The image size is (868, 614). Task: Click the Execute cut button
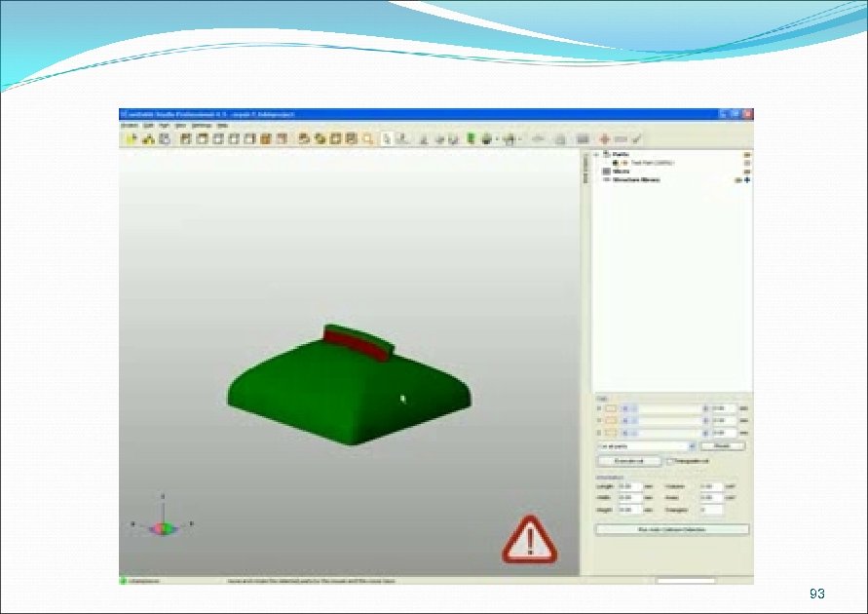pyautogui.click(x=629, y=461)
